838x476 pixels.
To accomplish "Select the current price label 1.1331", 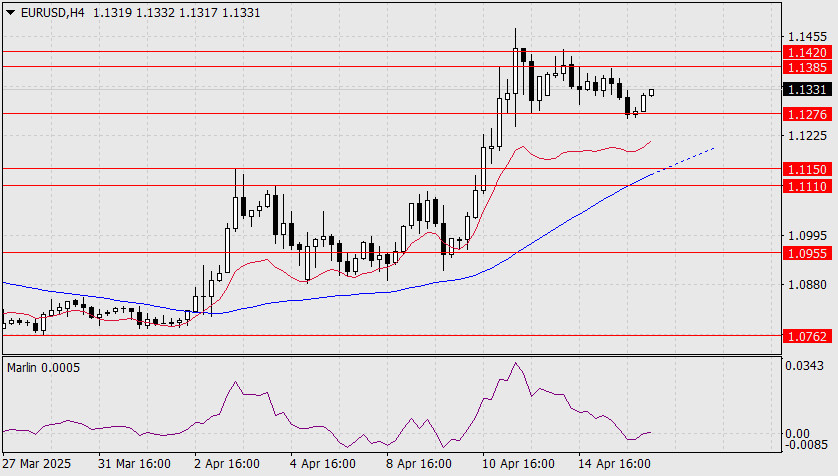I will pos(808,89).
